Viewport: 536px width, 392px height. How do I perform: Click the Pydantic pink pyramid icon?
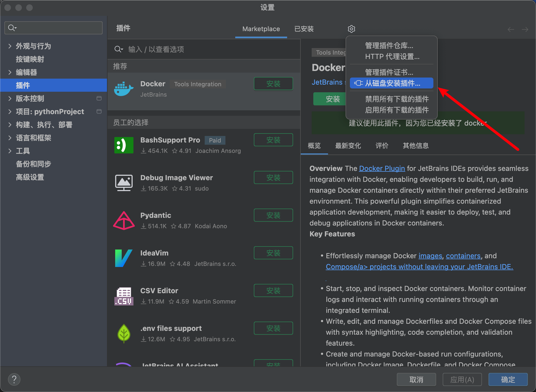124,221
